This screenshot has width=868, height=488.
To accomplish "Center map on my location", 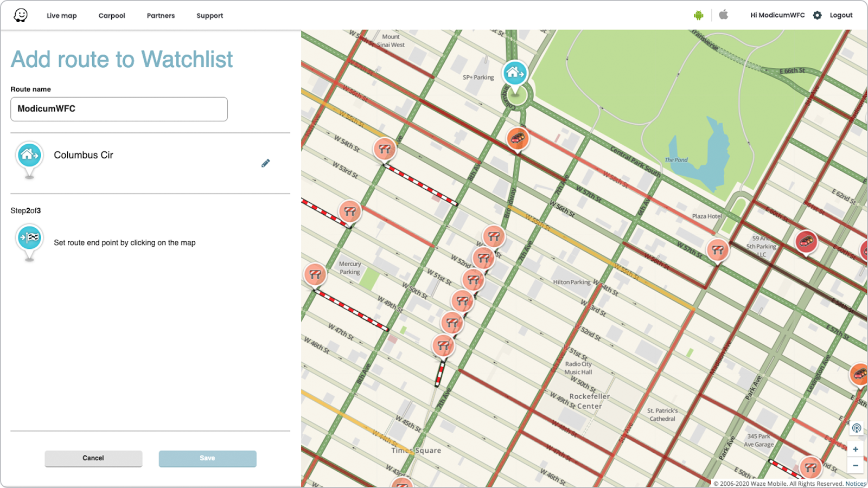I will [857, 428].
